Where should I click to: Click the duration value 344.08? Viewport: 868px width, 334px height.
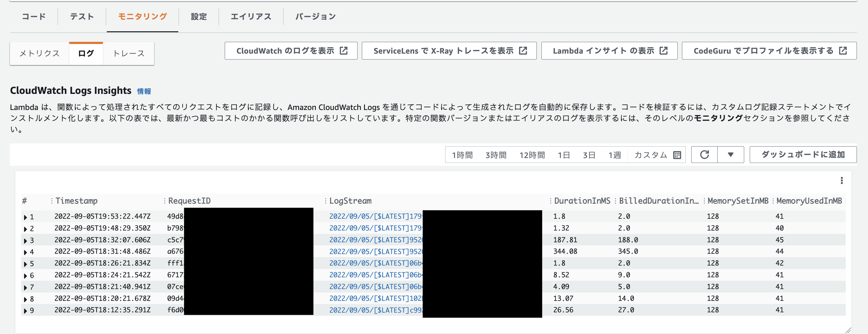[x=565, y=251]
